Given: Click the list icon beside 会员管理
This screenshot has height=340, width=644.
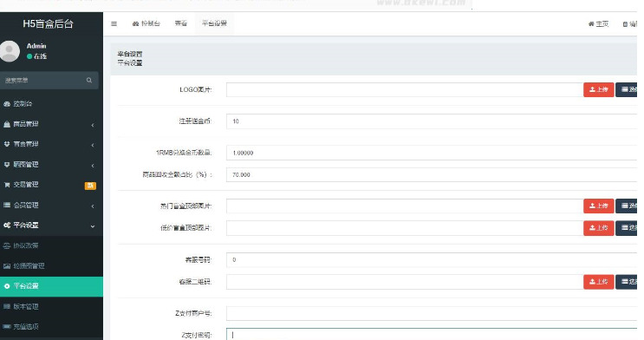Looking at the screenshot, I should point(7,205).
